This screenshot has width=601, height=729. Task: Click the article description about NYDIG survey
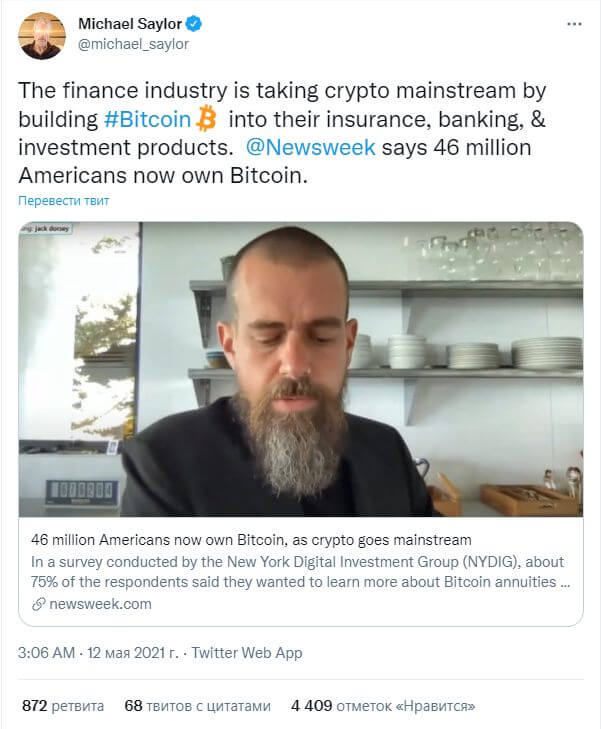tap(300, 572)
